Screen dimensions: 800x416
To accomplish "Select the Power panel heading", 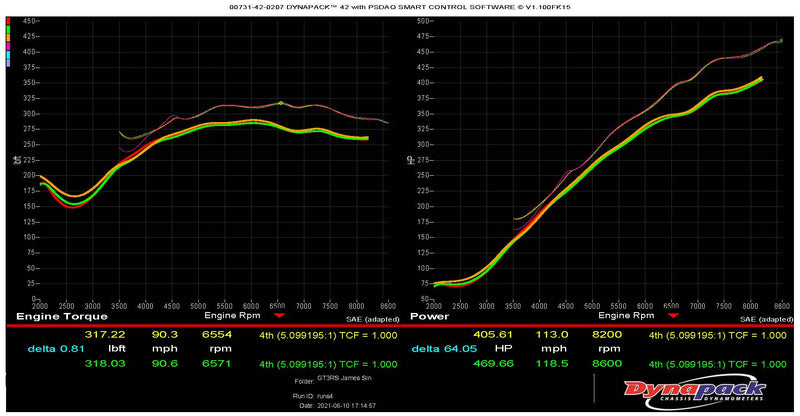I will tap(430, 315).
